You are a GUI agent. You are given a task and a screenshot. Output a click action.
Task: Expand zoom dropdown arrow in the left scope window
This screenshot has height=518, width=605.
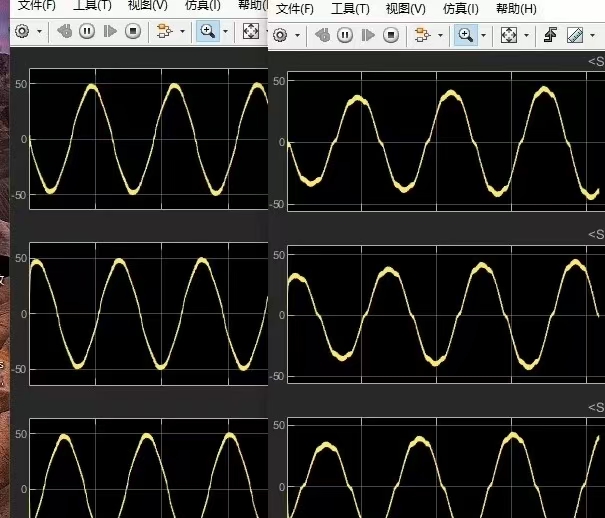225,31
